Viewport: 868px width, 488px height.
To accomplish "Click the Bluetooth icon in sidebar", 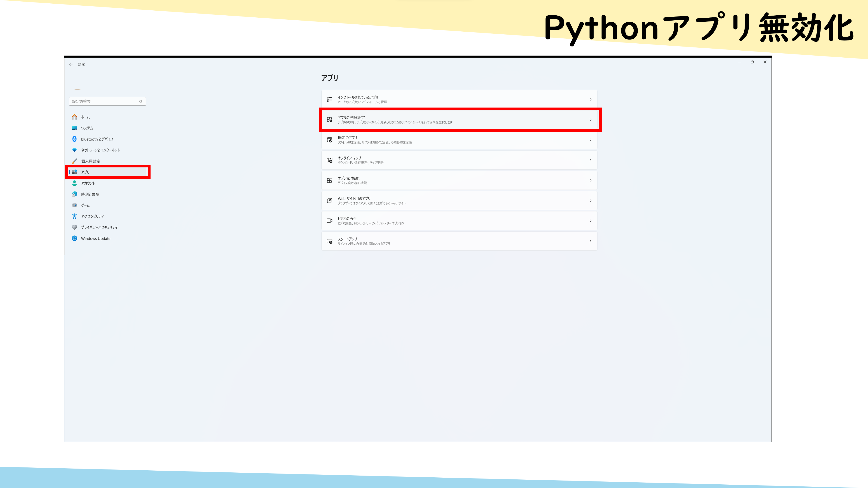I will point(74,139).
